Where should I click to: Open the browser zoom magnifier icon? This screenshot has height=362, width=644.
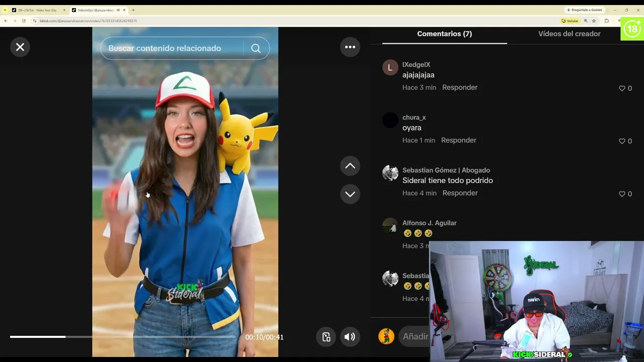[x=586, y=21]
